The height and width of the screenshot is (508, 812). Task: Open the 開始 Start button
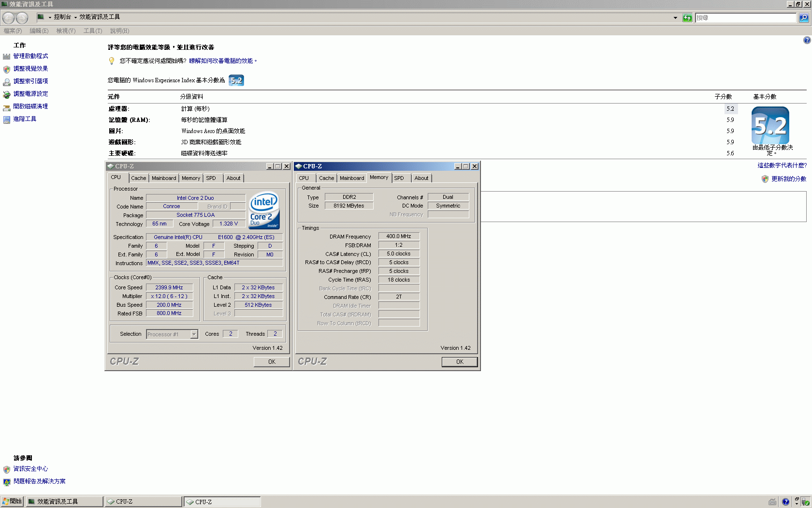(13, 501)
